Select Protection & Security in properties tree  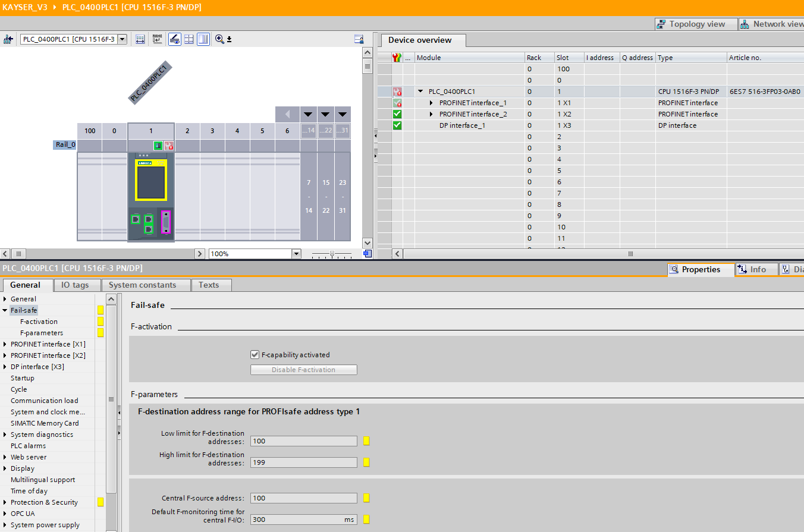(x=44, y=502)
